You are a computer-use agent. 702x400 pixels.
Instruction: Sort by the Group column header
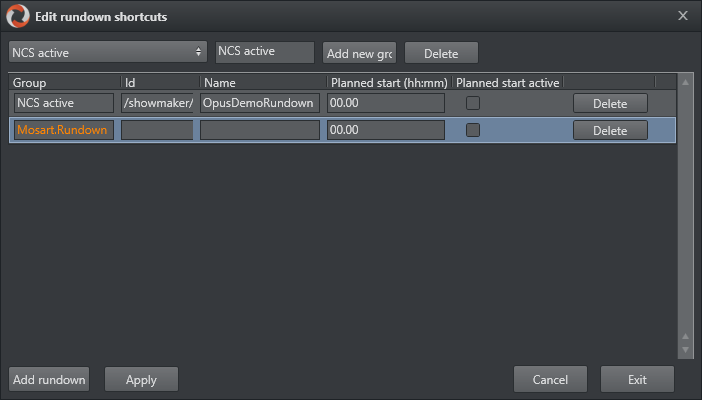[64, 83]
